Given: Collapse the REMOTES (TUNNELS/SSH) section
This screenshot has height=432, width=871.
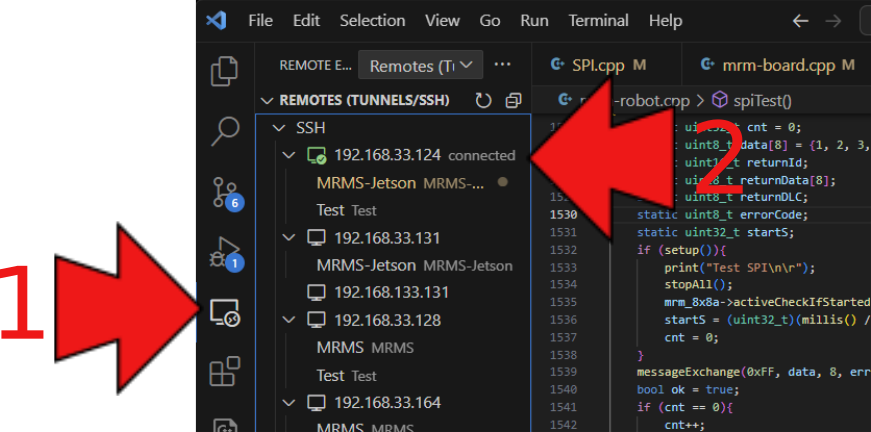Looking at the screenshot, I should pos(267,101).
